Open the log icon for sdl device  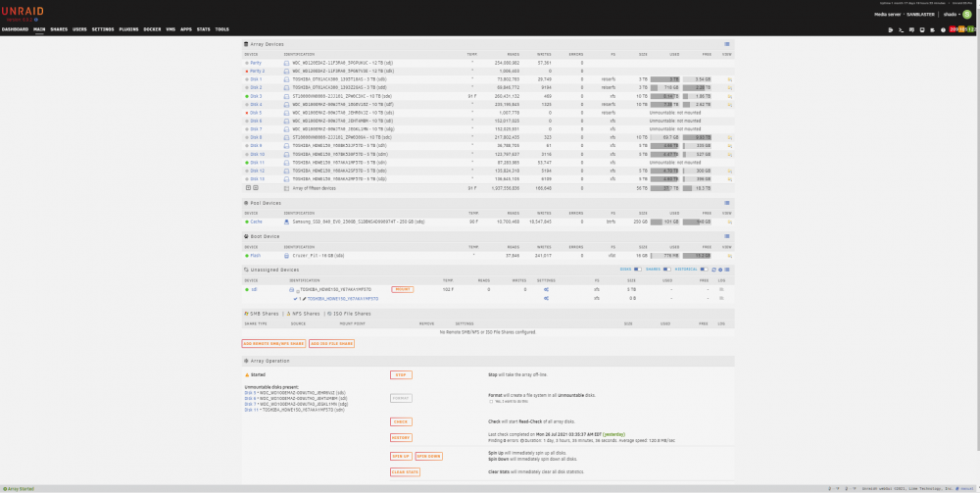click(x=721, y=289)
